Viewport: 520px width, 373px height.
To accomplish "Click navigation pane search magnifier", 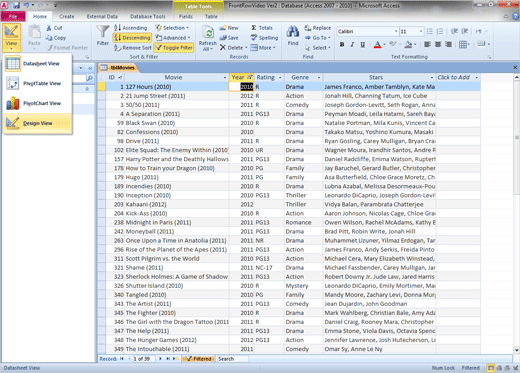I will point(90,79).
